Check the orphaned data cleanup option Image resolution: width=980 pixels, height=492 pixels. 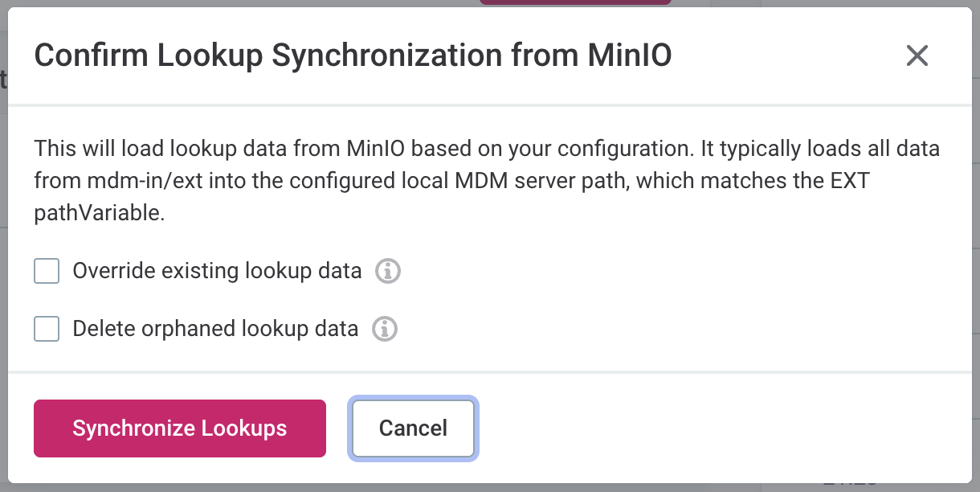click(x=47, y=329)
